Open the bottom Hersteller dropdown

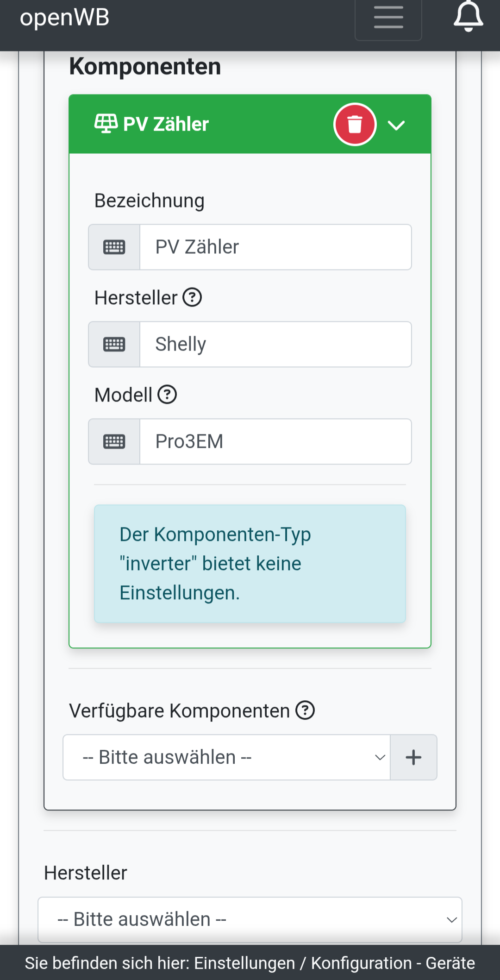(x=250, y=920)
